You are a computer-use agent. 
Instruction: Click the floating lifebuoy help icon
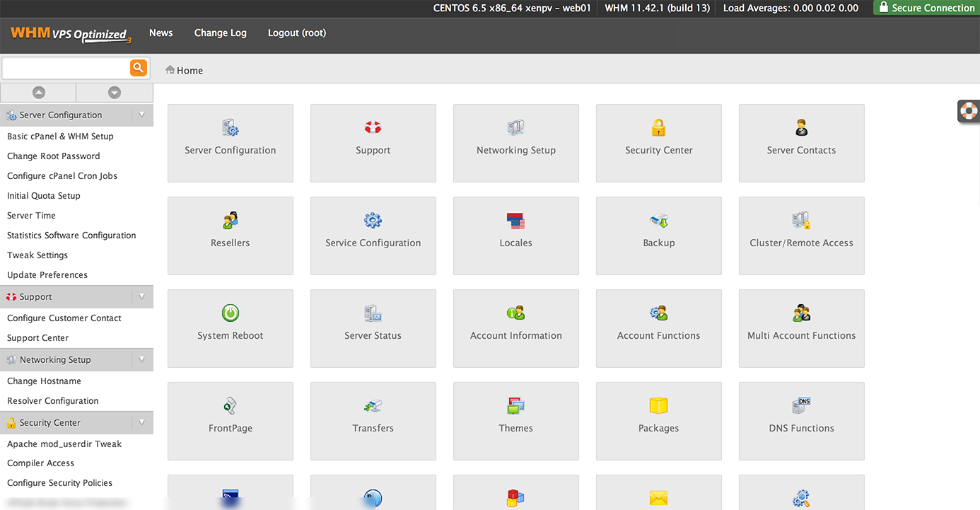click(969, 111)
